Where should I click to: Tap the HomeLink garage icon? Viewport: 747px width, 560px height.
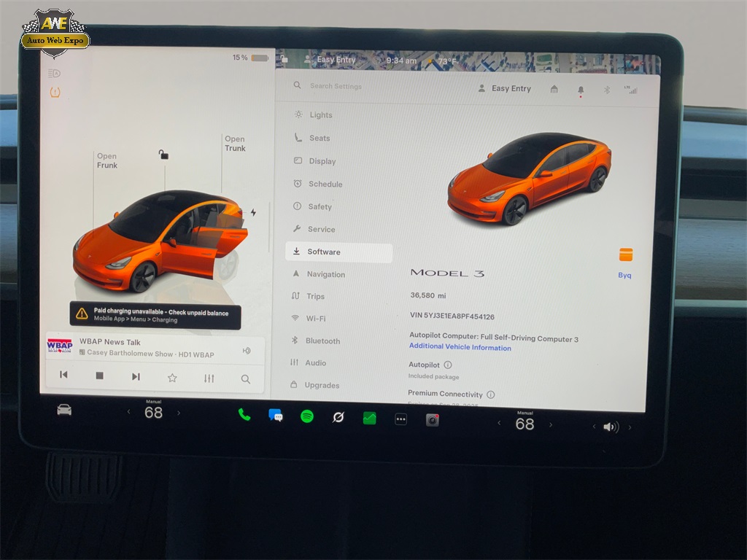554,89
